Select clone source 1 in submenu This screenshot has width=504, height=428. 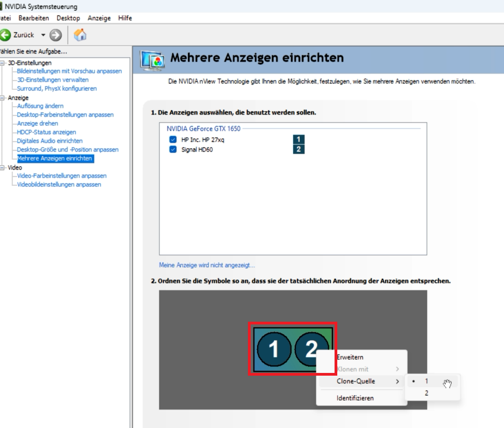[x=432, y=381]
